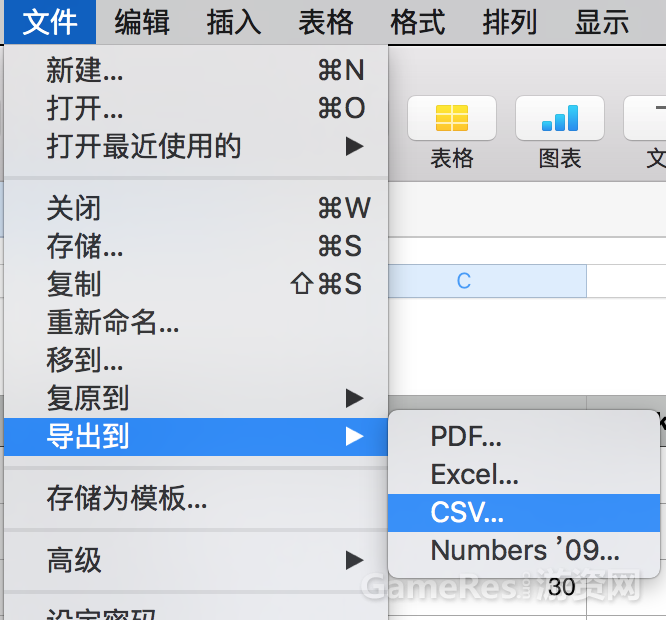Expand 打开最近使用的 submenu
Viewport: 666px width, 620px height.
click(196, 147)
